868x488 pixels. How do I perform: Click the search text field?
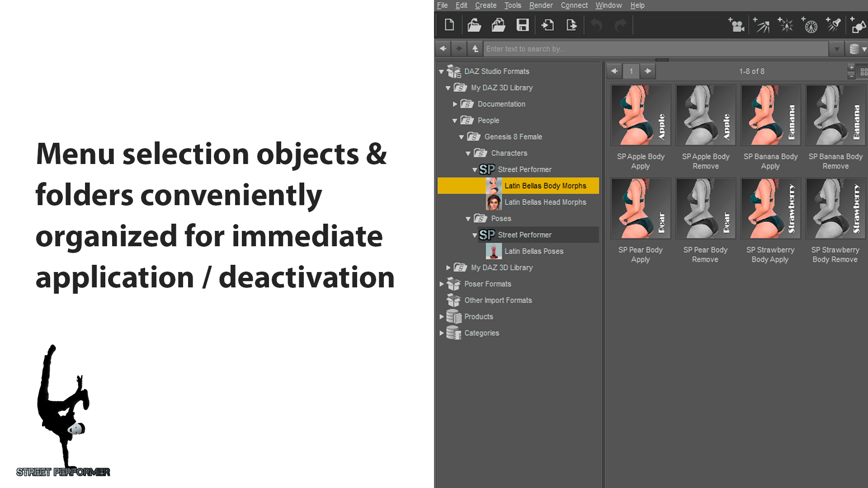point(656,49)
